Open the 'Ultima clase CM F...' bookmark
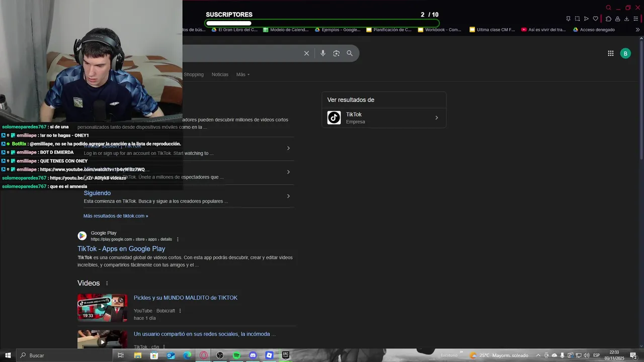644x362 pixels. (x=492, y=30)
